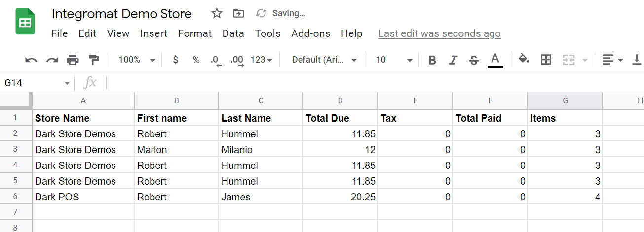644x232 pixels.
Task: Toggle italic formatting
Action: click(453, 60)
